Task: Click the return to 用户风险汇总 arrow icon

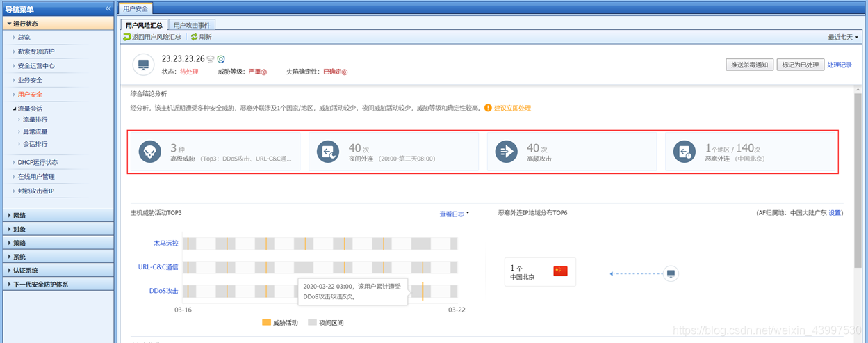Action: pyautogui.click(x=127, y=37)
